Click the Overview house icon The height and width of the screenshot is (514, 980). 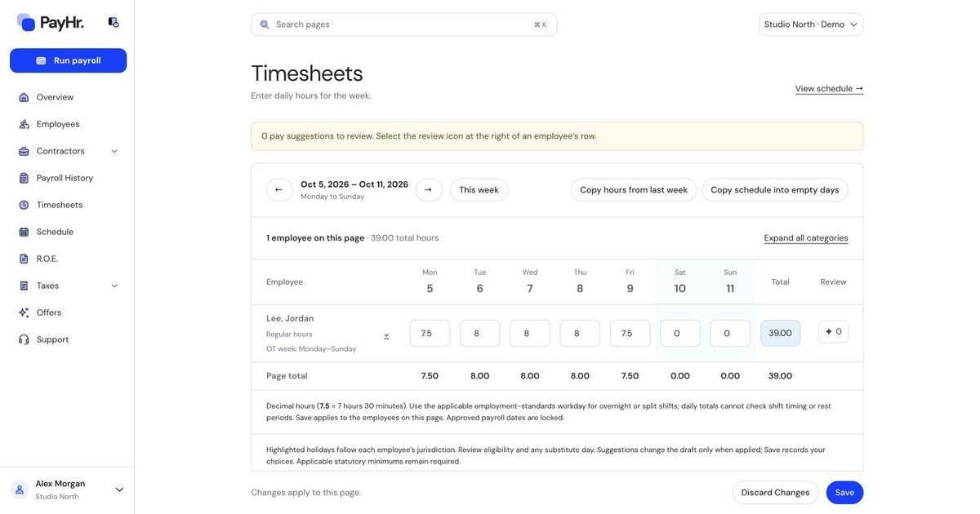click(24, 97)
